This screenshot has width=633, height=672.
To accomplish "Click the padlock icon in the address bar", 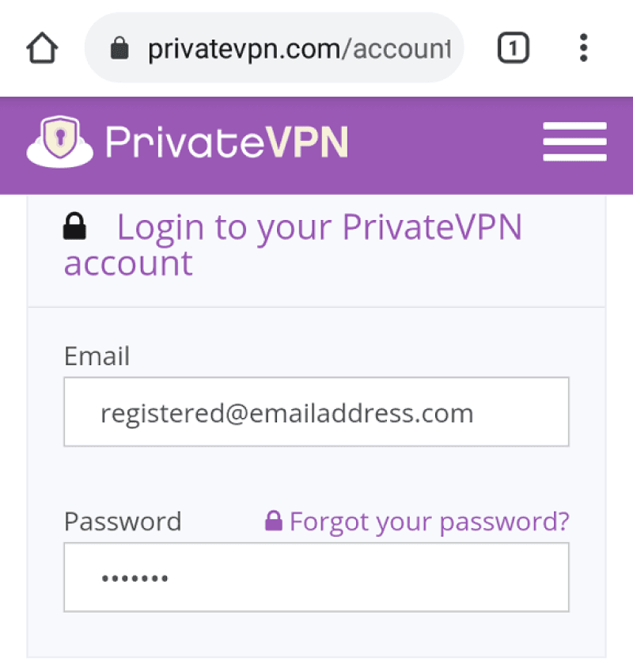I will click(119, 50).
